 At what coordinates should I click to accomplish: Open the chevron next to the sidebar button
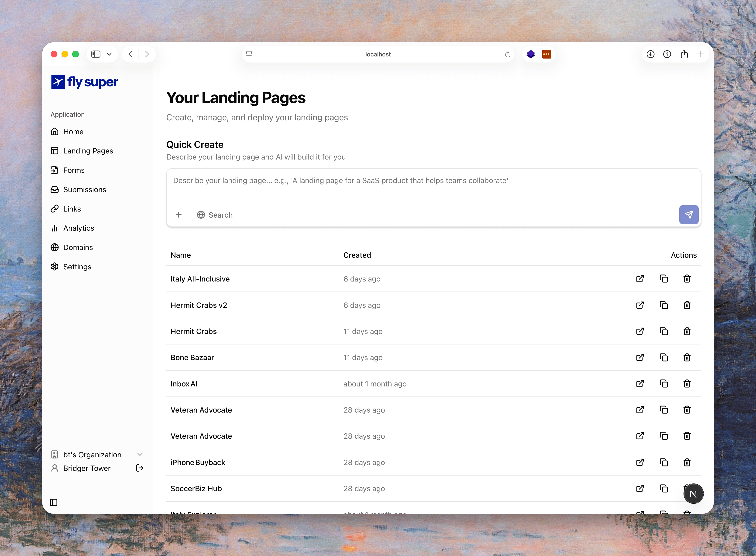[x=109, y=54]
